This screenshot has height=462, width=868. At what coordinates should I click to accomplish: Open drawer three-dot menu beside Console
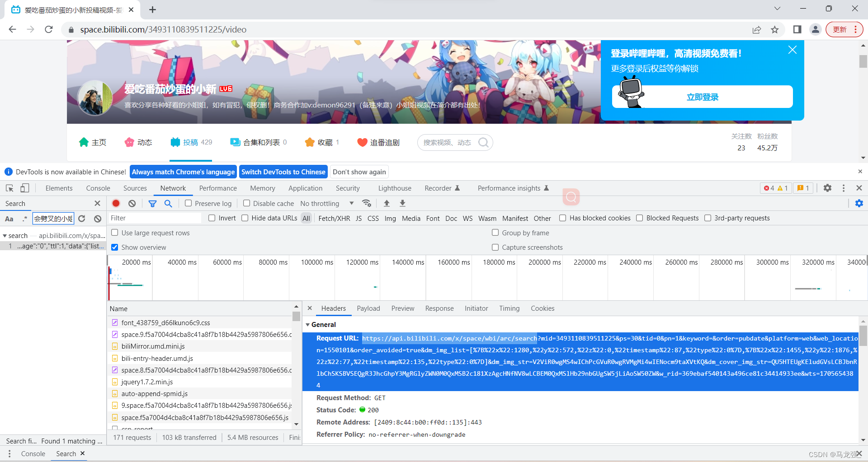[x=9, y=453]
